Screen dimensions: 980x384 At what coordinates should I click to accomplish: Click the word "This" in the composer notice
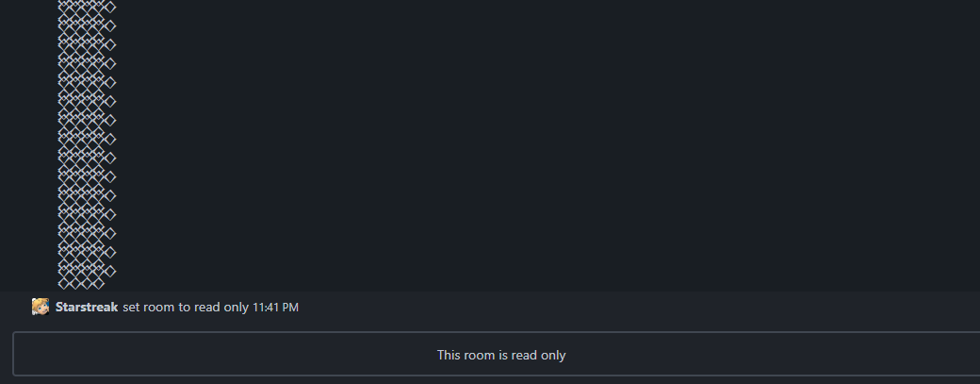coord(449,356)
